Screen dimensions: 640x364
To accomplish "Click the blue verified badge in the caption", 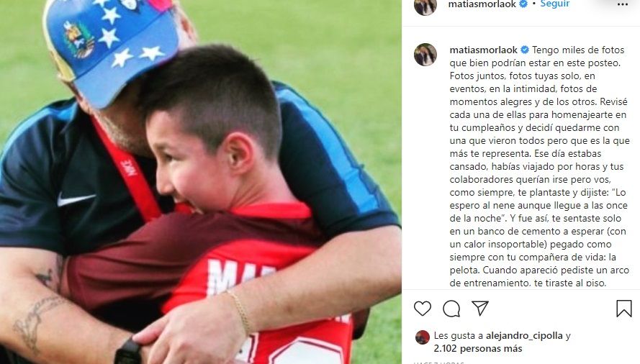I will [x=525, y=50].
